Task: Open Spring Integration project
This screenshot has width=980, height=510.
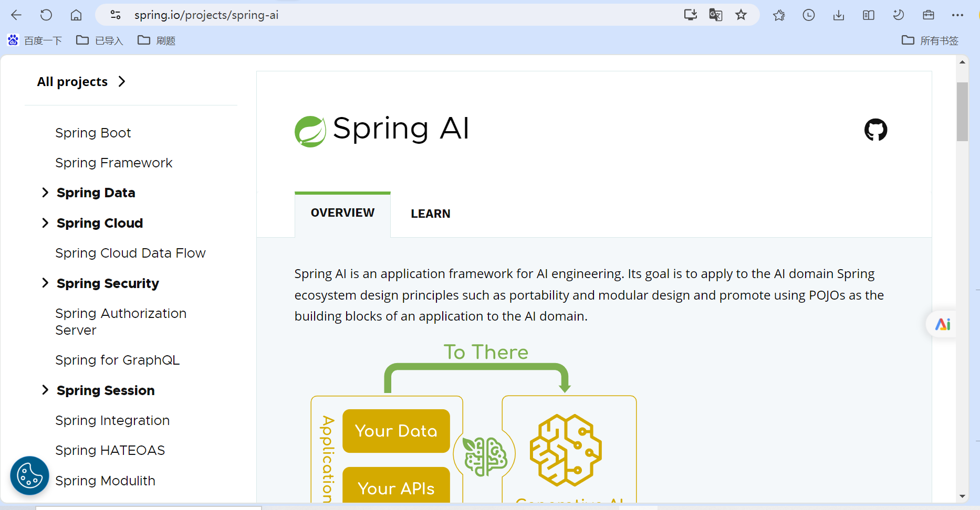Action: point(112,420)
